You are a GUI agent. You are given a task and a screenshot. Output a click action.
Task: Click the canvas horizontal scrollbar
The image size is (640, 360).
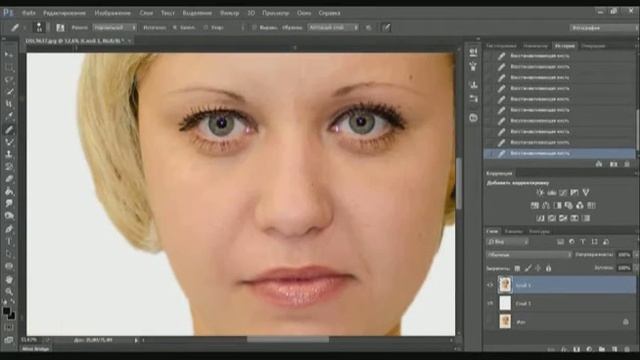click(287, 340)
